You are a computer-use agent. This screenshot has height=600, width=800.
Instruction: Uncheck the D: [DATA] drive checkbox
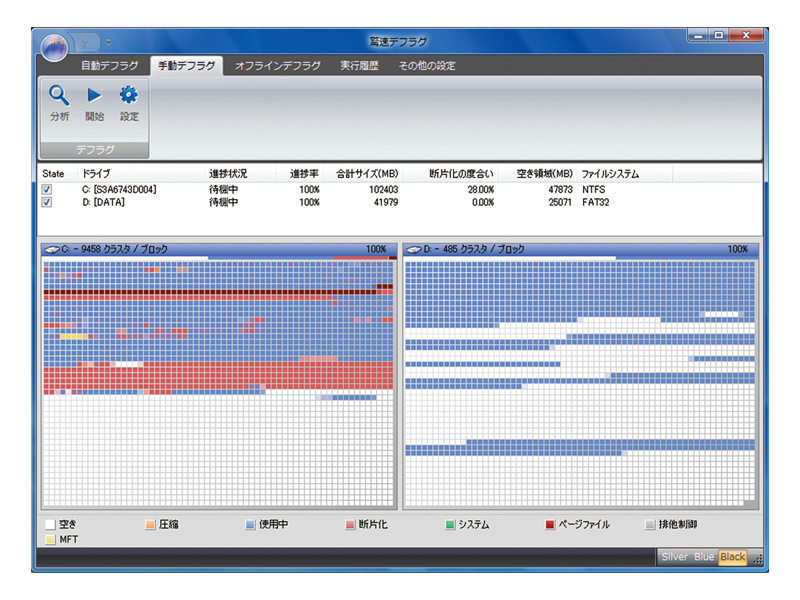pyautogui.click(x=47, y=202)
